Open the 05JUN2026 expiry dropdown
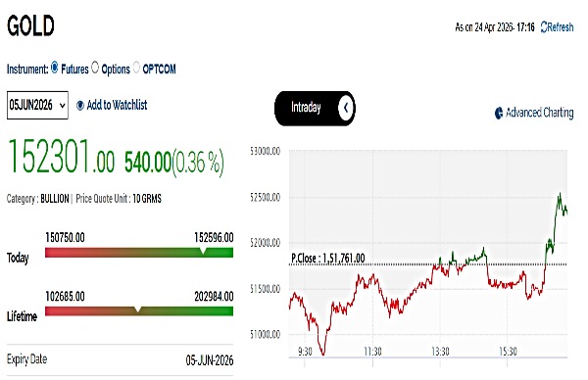The image size is (588, 380). click(37, 105)
